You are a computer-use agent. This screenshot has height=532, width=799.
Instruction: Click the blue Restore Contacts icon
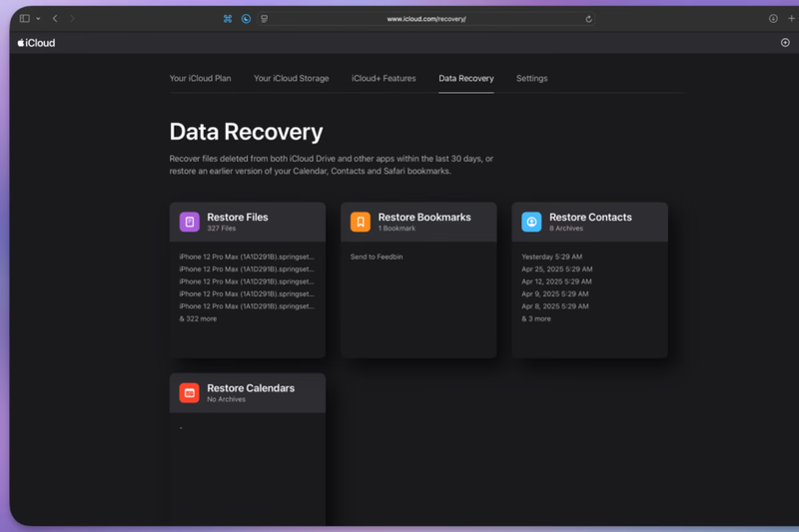pos(531,222)
